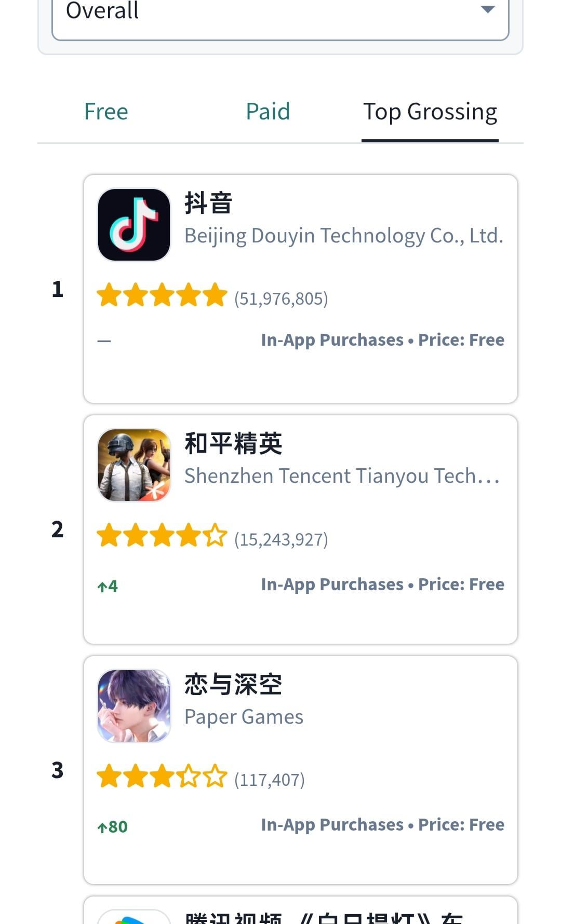
Task: Click the Paper Games publisher name
Action: point(244,717)
